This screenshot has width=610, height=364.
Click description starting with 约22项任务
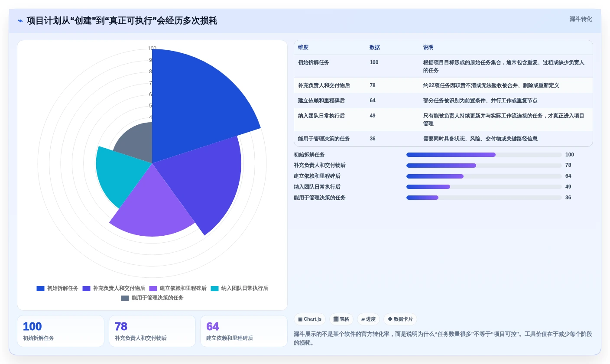[x=491, y=85]
